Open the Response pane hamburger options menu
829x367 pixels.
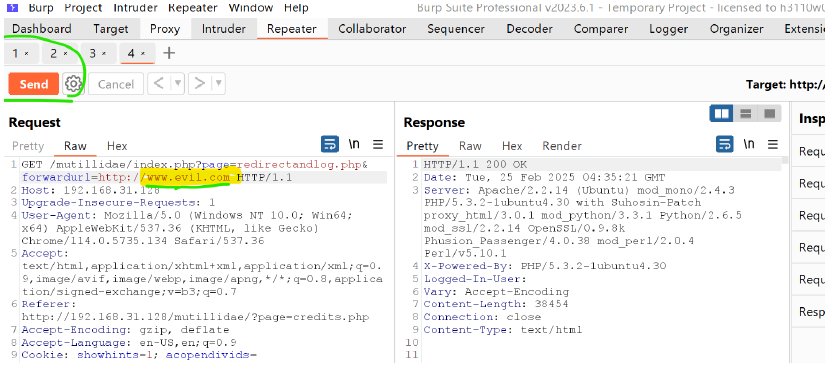tap(773, 144)
